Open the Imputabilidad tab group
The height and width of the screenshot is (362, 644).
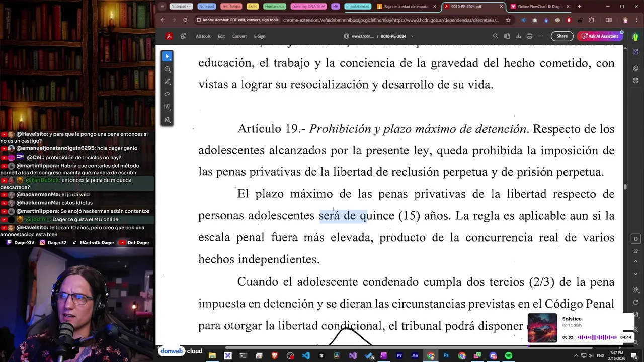[358, 7]
